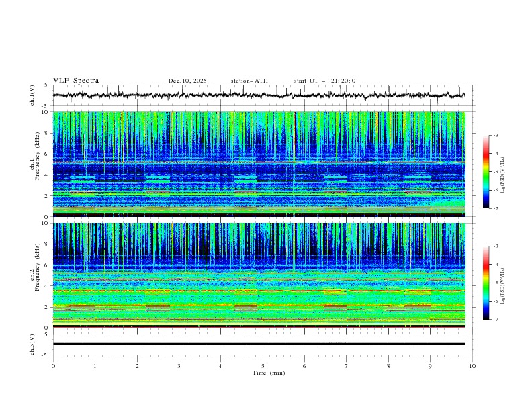The height and width of the screenshot is (411, 532).
Task: Click the "9" tick on Time axis
Action: [x=431, y=366]
